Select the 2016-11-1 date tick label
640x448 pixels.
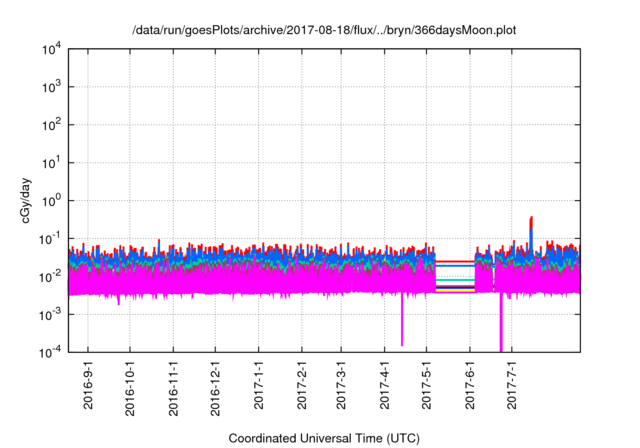(x=174, y=386)
